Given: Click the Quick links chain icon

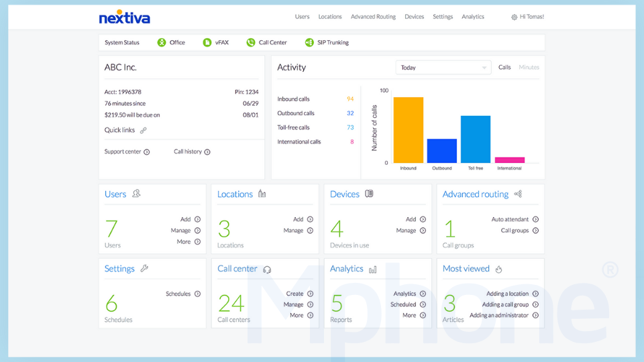Looking at the screenshot, I should pyautogui.click(x=143, y=131).
